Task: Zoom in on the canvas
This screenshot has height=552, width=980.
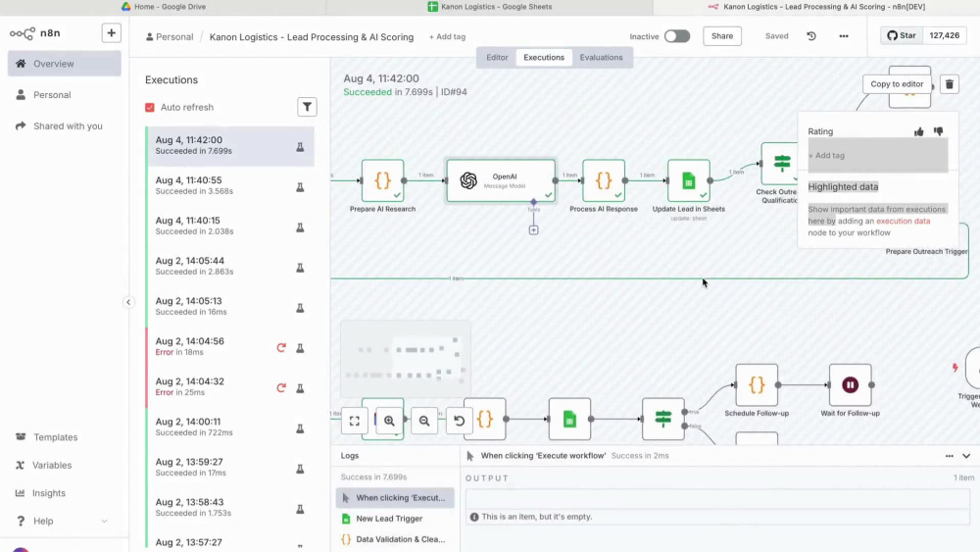Action: coord(389,421)
